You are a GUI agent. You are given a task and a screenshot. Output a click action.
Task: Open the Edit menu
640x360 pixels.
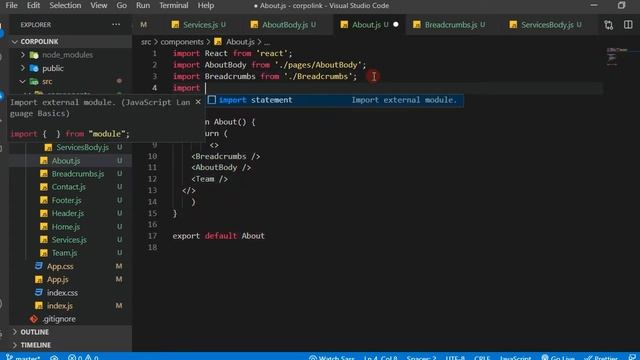[x=33, y=5]
